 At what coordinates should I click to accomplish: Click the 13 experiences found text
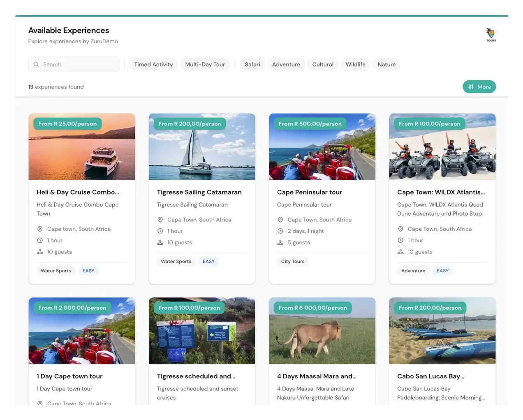56,87
